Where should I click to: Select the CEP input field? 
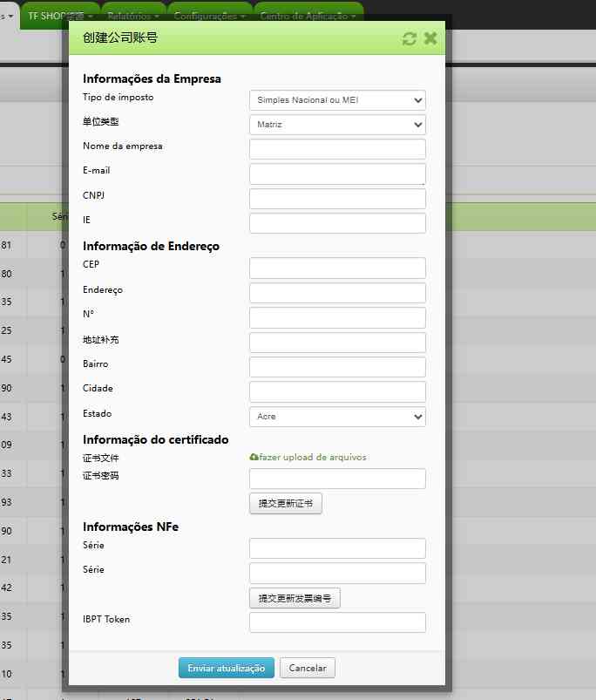pyautogui.click(x=337, y=268)
